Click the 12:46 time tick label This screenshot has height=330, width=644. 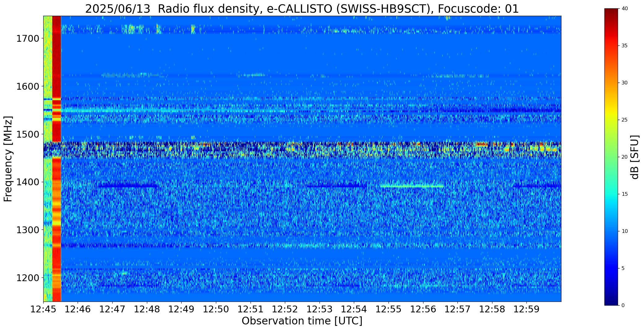click(x=78, y=309)
